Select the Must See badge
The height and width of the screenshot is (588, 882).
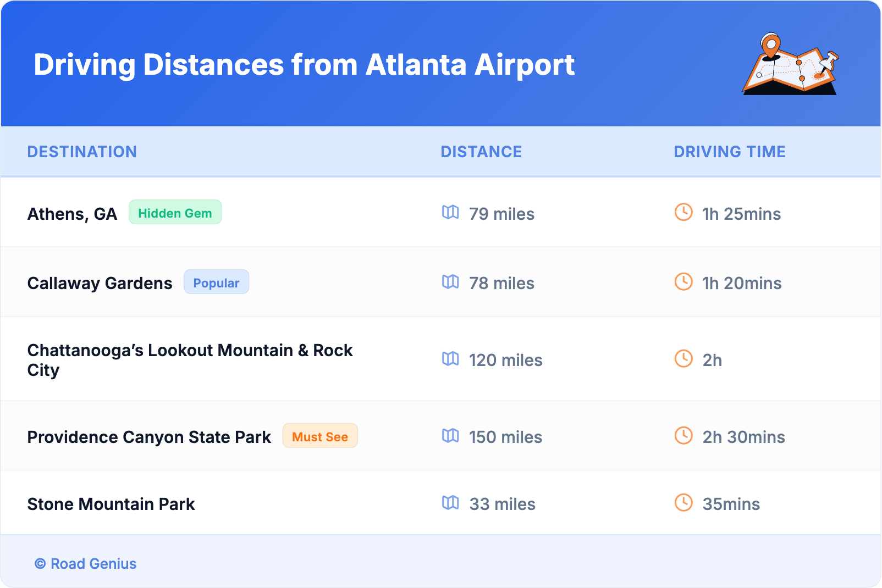tap(320, 436)
